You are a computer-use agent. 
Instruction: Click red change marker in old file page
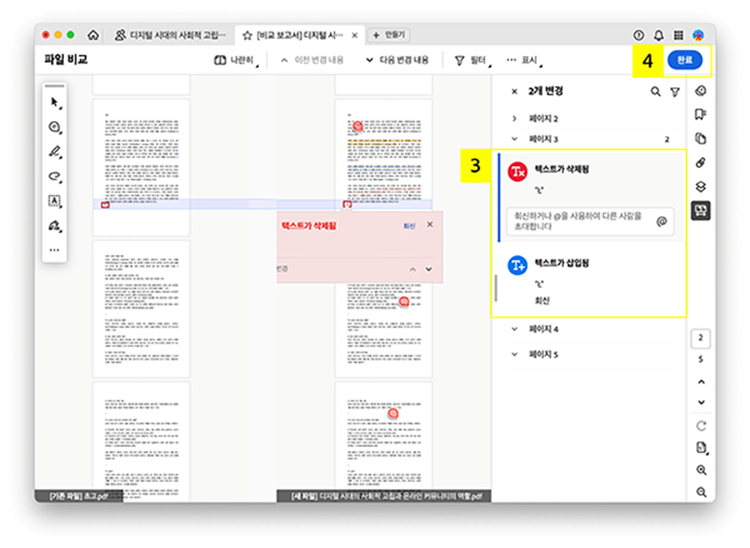click(x=105, y=205)
